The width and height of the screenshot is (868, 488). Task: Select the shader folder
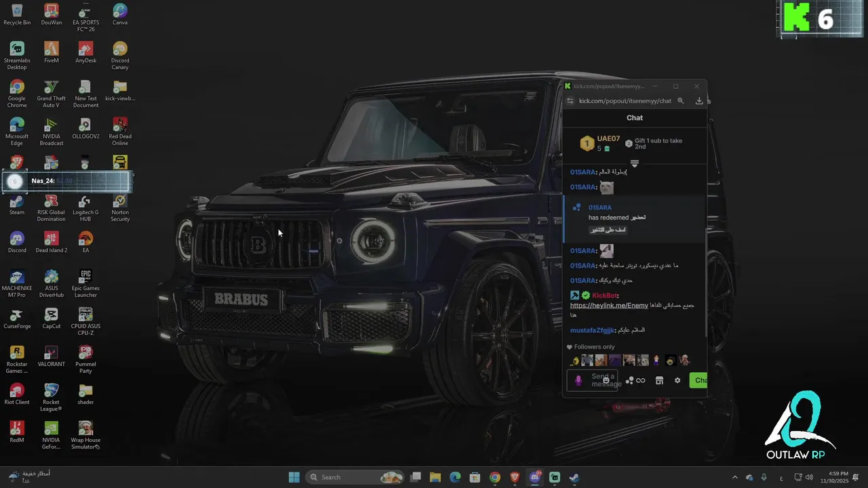[85, 394]
